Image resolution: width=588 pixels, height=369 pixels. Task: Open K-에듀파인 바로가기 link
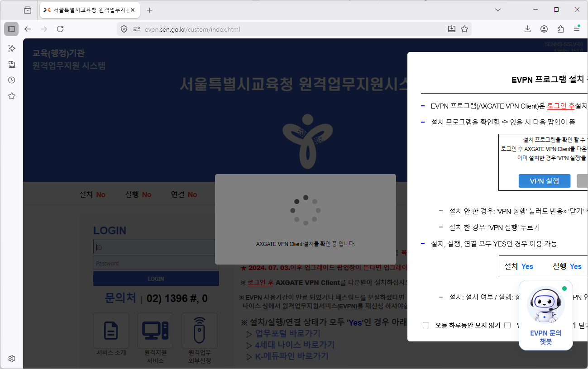pos(292,356)
